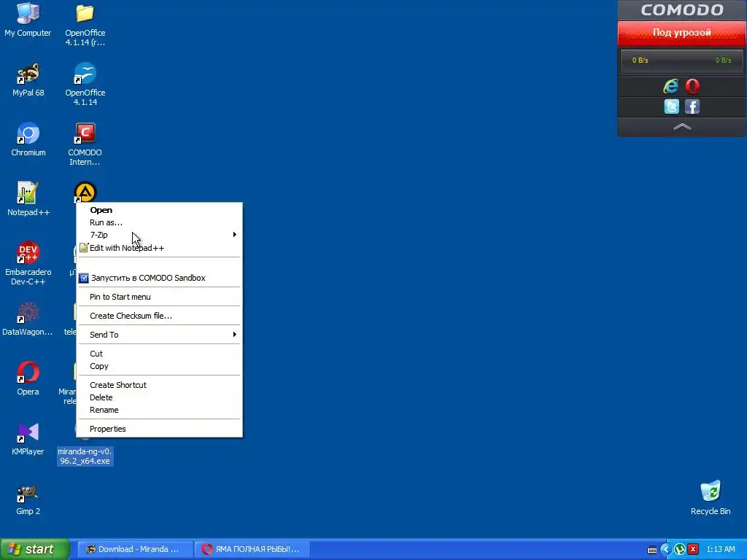
Task: Expand the 7-Zip submenu
Action: 160,235
